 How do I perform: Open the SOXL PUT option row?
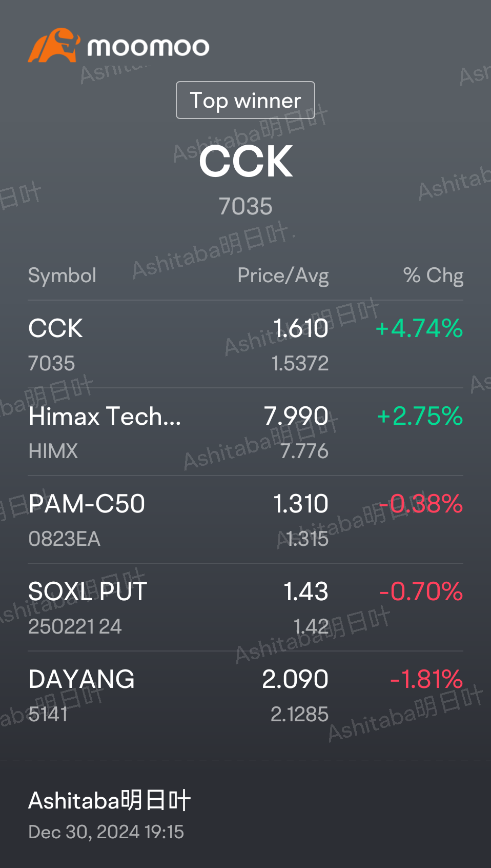pyautogui.click(x=245, y=607)
